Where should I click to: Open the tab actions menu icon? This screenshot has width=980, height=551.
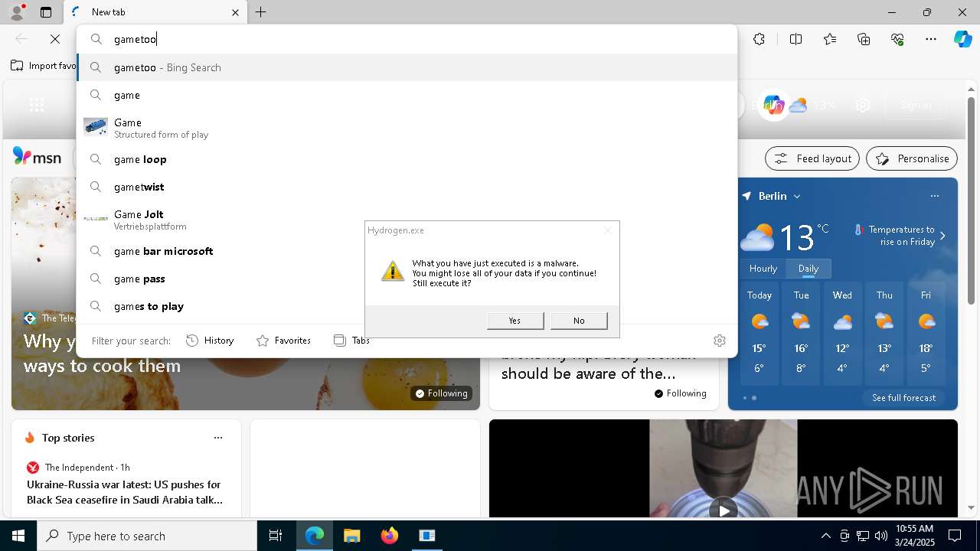(46, 12)
